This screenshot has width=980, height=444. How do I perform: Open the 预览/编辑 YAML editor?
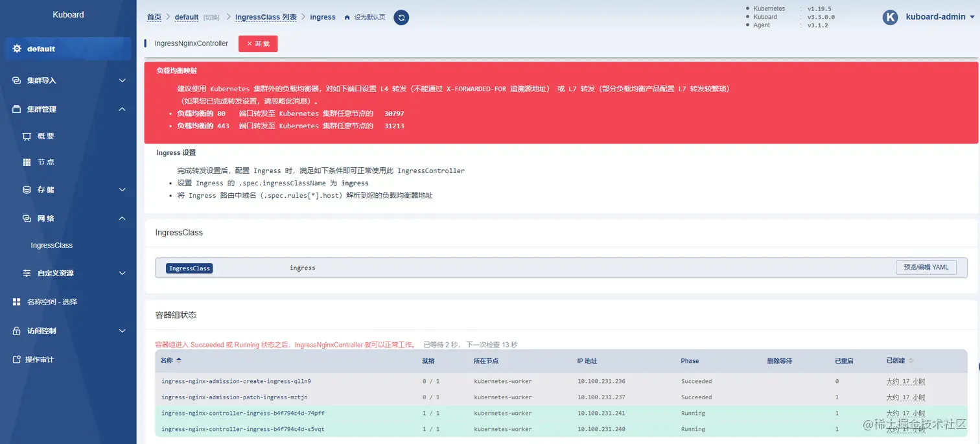(926, 267)
